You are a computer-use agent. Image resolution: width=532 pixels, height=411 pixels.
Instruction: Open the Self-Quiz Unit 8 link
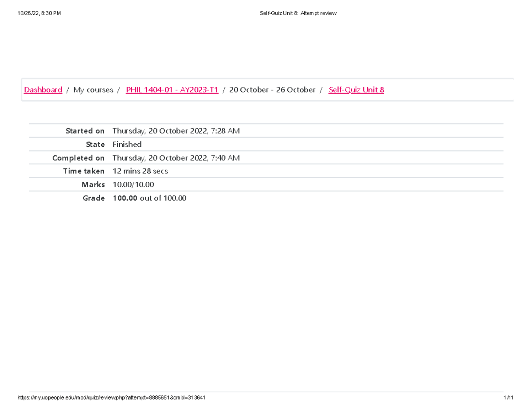point(356,90)
